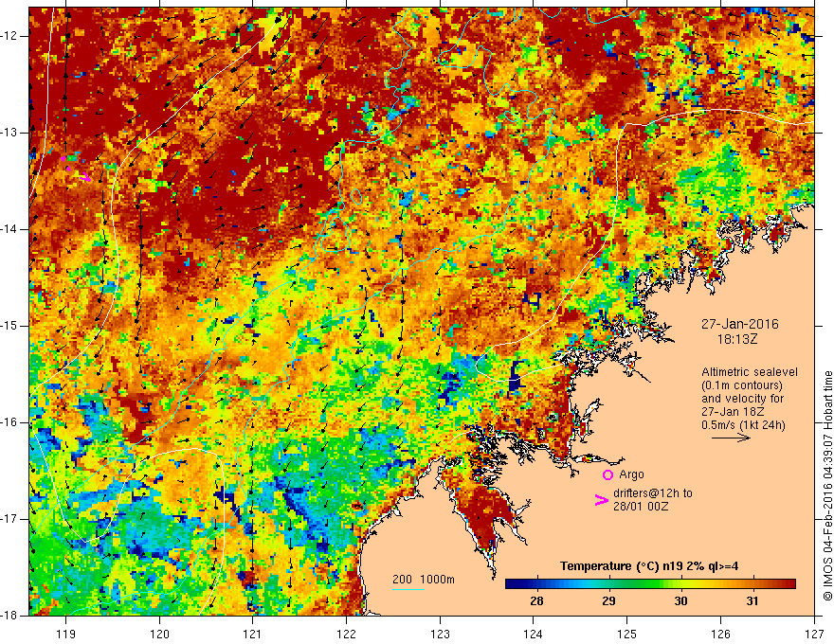This screenshot has height=644, width=834.
Task: Click the '28/01 00Z' legend text
Action: pyautogui.click(x=641, y=507)
